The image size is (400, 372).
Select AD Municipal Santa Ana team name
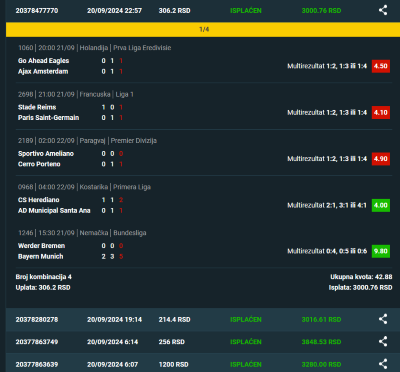pos(54,210)
